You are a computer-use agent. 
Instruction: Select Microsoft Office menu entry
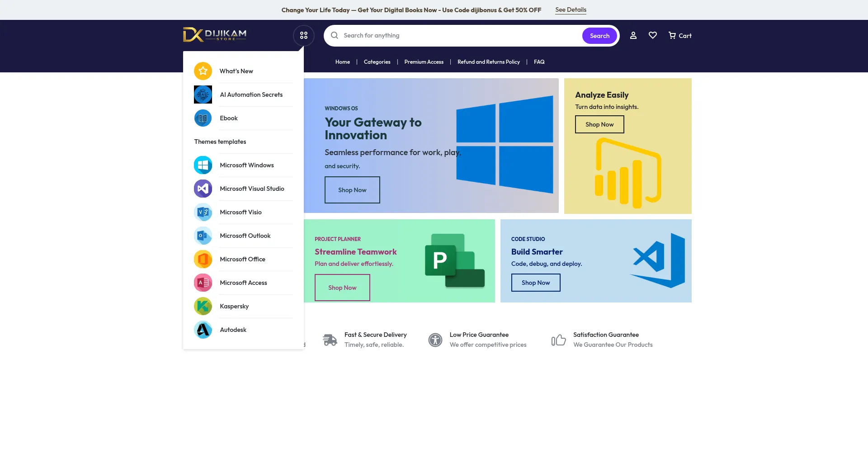point(243,259)
